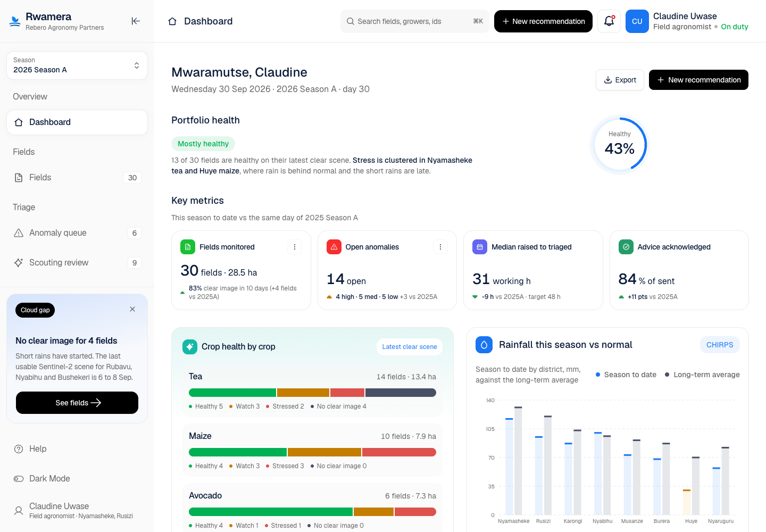Open the Latest clear scene selector

click(x=410, y=347)
